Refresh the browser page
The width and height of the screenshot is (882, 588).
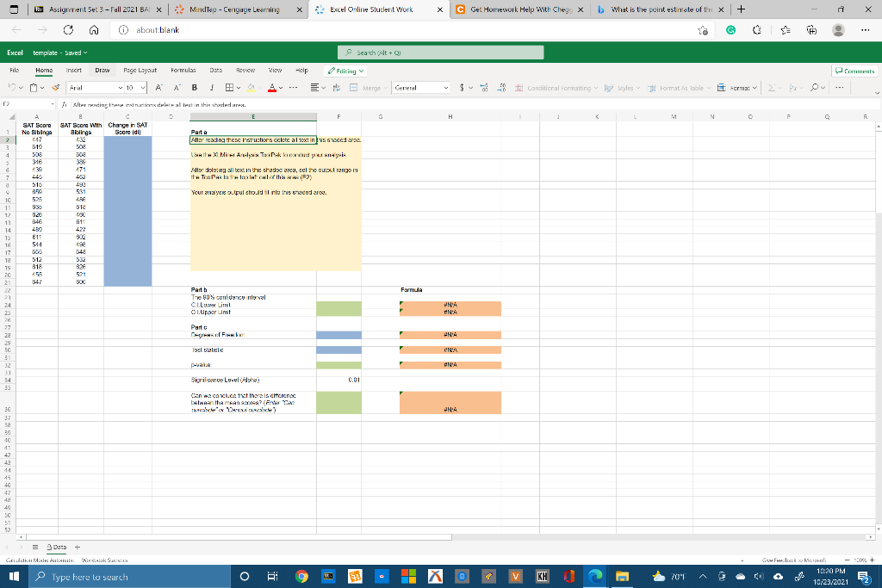68,30
